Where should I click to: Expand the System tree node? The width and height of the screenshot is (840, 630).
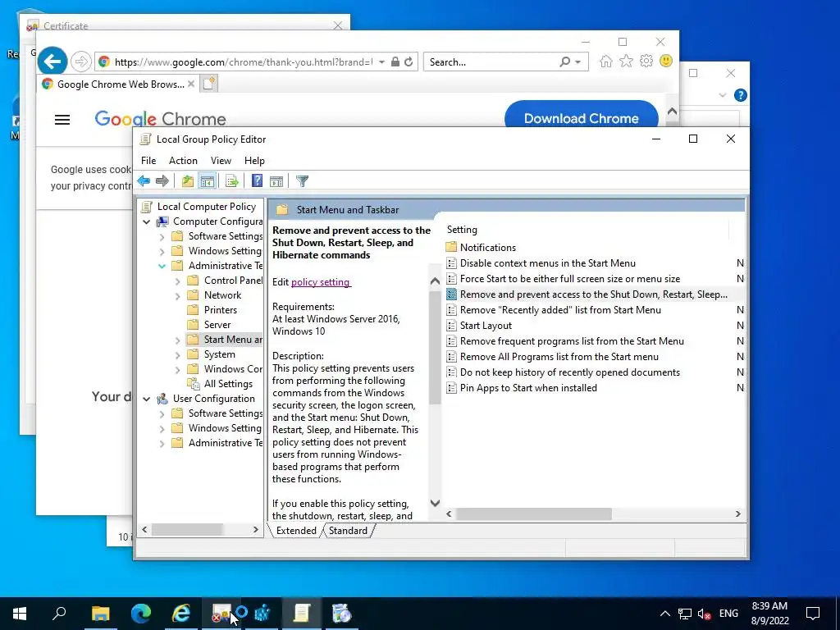[177, 354]
